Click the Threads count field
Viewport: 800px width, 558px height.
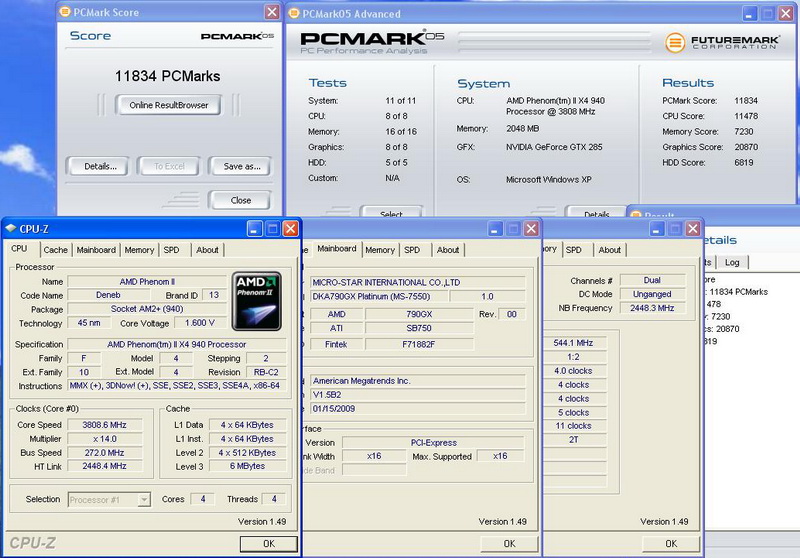pos(273,499)
